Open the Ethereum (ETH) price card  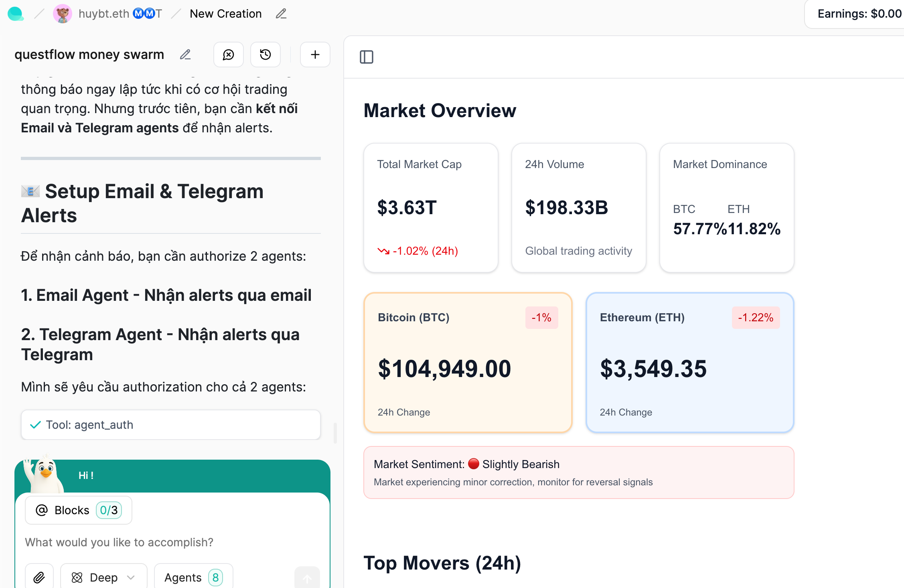click(x=690, y=363)
